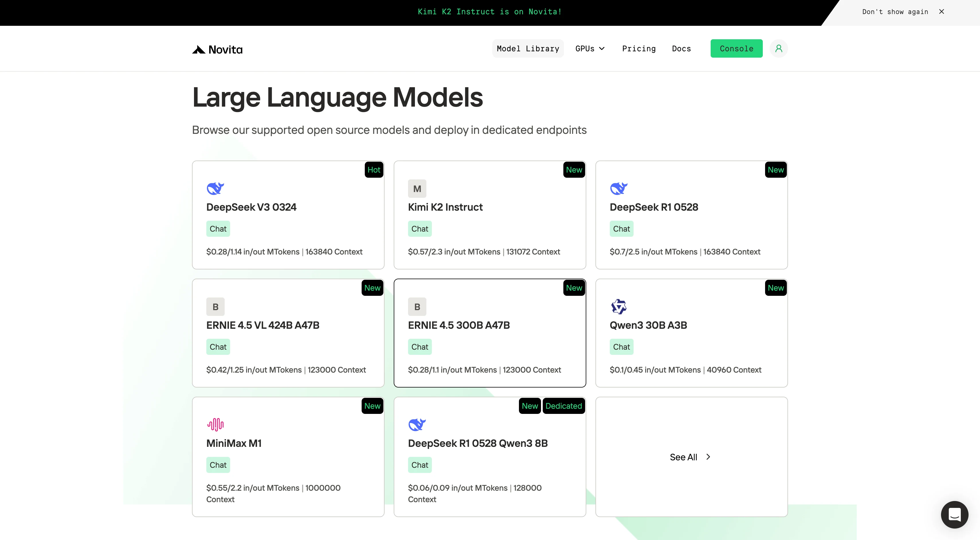Expand the GPUs dropdown menu
This screenshot has height=540, width=980.
590,48
